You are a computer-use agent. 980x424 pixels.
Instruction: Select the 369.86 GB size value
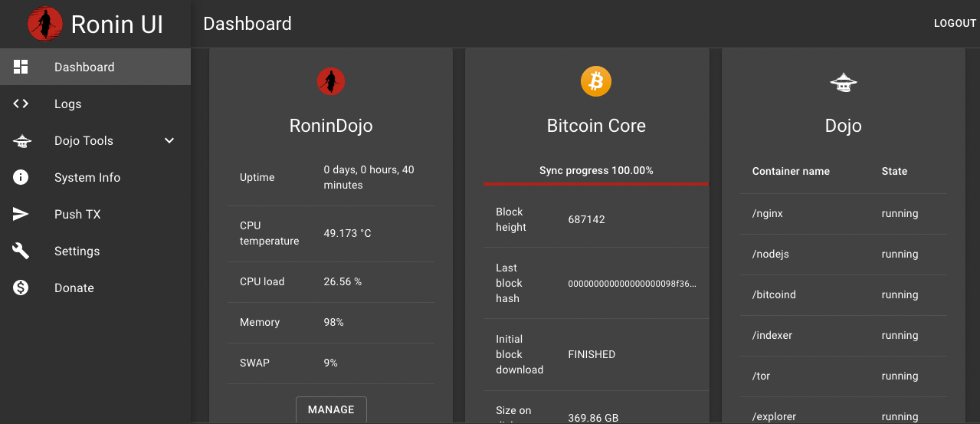click(x=593, y=418)
